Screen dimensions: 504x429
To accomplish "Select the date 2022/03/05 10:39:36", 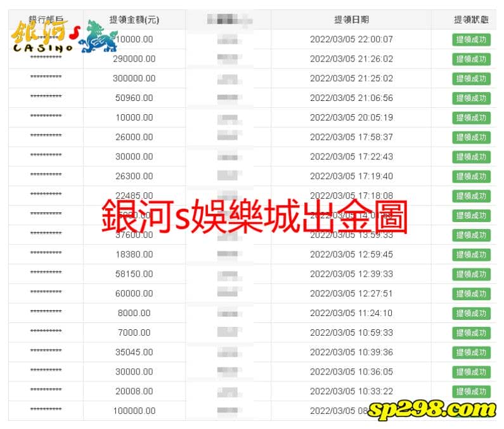I will pyautogui.click(x=351, y=352).
